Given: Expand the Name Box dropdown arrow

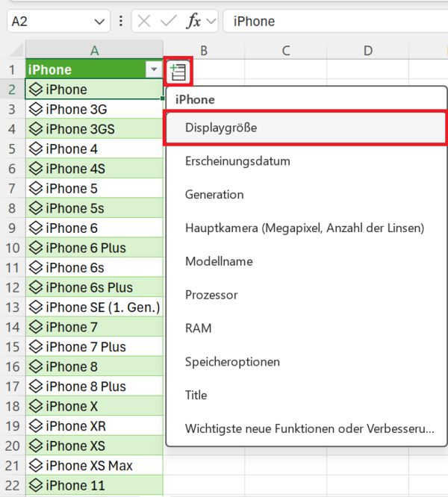Looking at the screenshot, I should coord(99,21).
